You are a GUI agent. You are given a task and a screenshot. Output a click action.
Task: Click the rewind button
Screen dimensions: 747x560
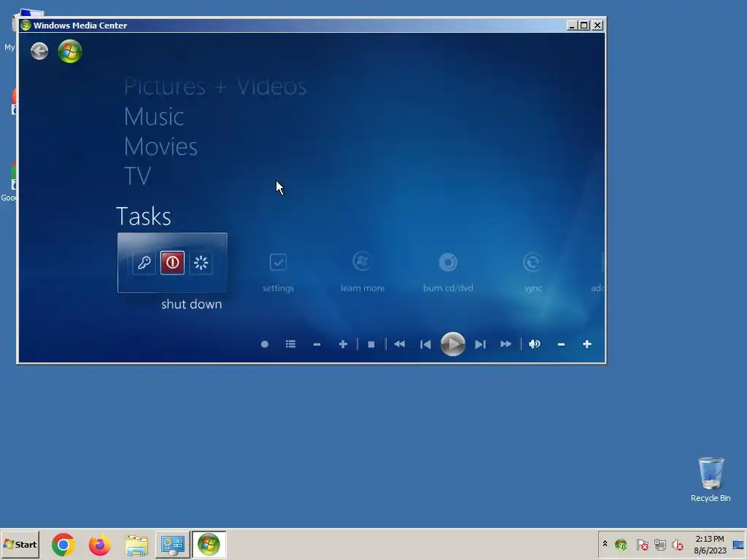[x=400, y=344]
